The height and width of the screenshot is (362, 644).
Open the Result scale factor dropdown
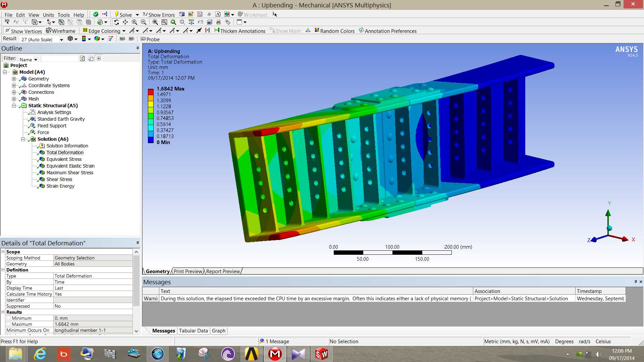[61, 40]
